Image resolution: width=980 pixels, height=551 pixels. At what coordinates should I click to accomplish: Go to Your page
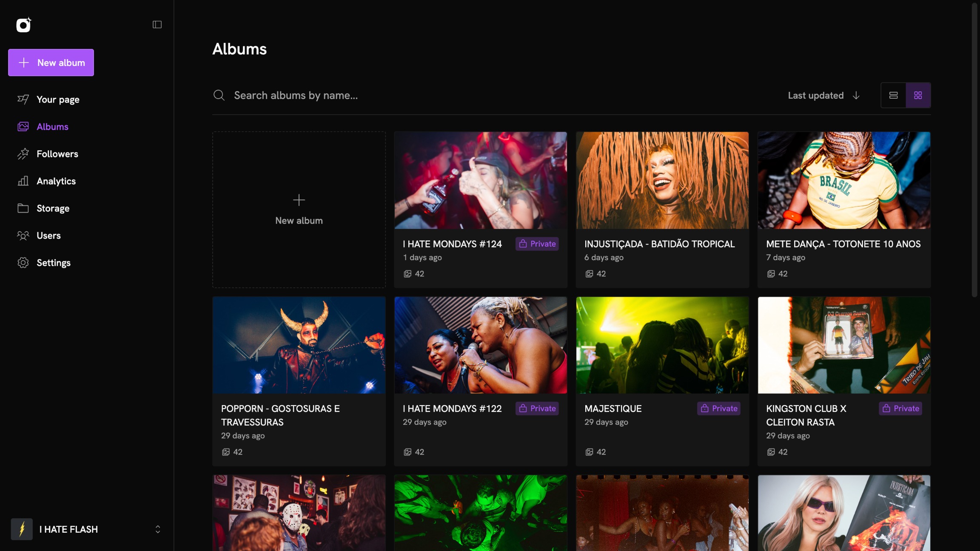point(58,99)
